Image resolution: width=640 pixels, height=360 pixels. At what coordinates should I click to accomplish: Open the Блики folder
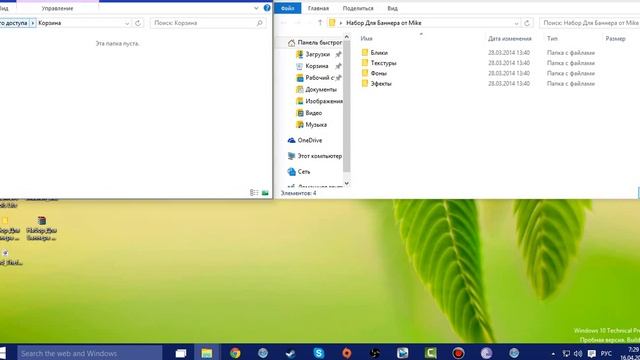[379, 53]
